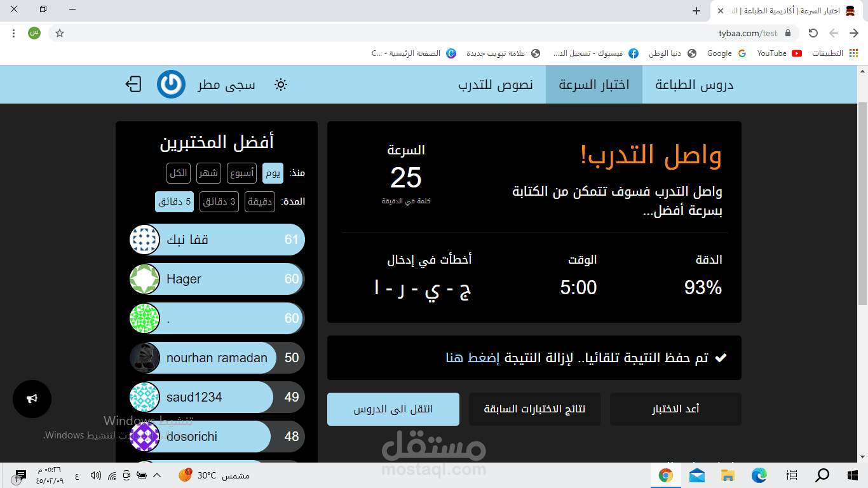Click the network Wi-Fi tray icon
868x488 pixels.
click(x=112, y=475)
